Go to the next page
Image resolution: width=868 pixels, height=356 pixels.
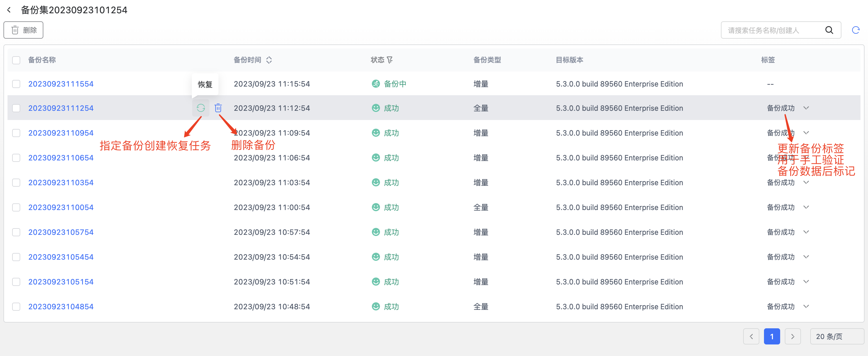pyautogui.click(x=793, y=336)
